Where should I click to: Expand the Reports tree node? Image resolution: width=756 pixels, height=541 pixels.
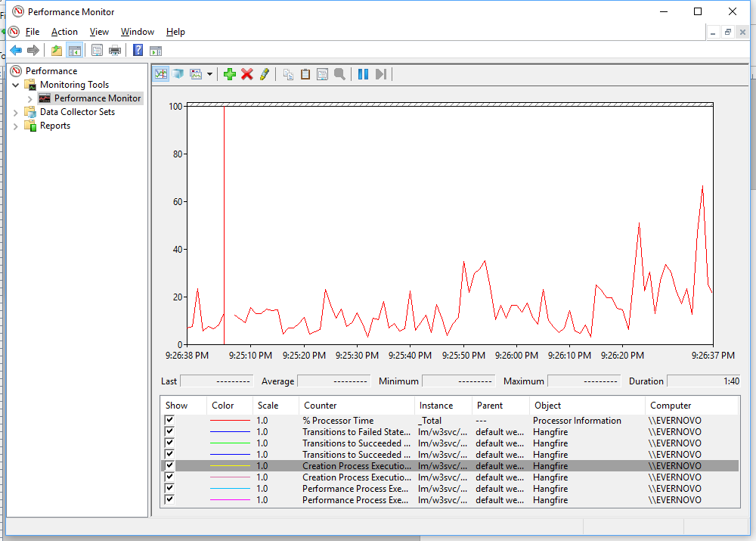click(x=15, y=125)
